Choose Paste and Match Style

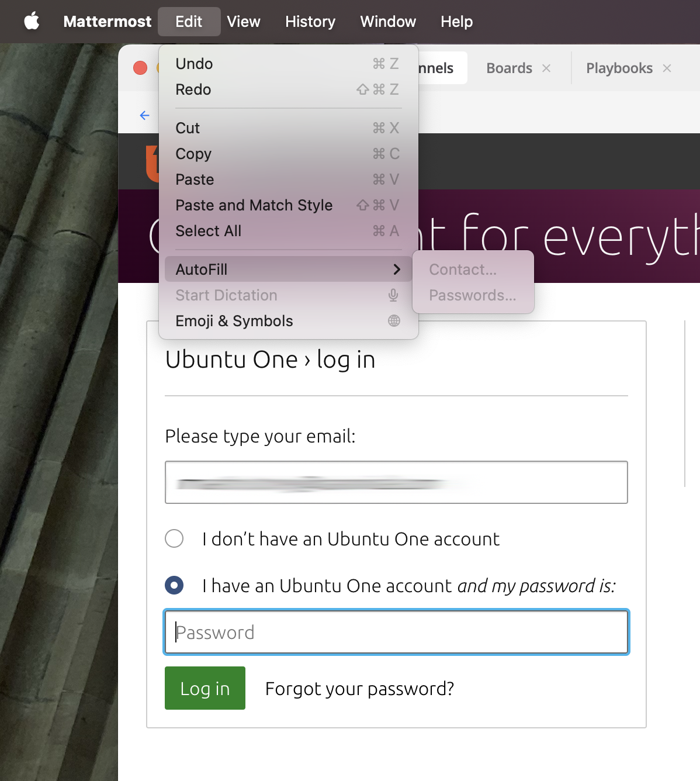[254, 205]
